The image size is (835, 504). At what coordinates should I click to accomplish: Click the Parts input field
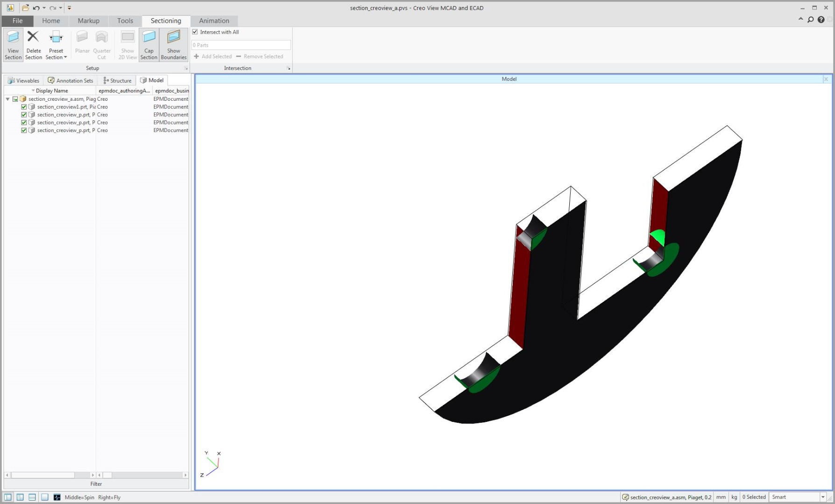pos(241,45)
